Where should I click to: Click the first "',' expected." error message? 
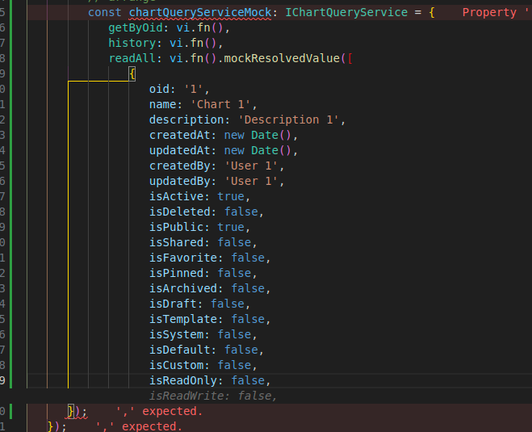(159, 411)
